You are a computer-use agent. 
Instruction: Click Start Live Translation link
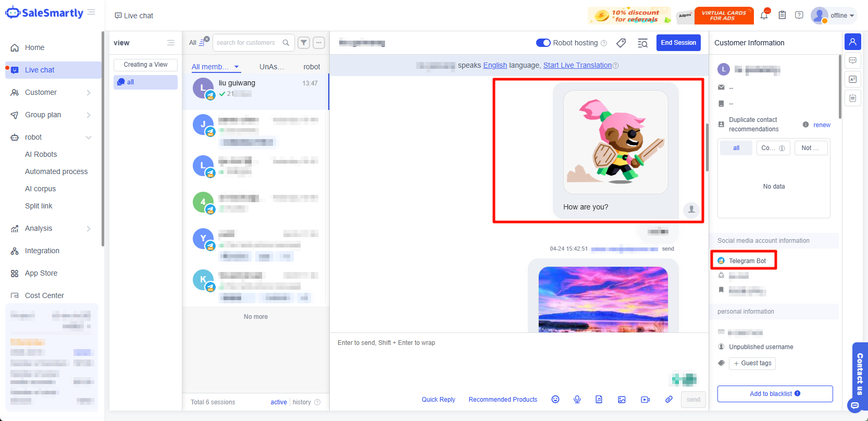(577, 65)
